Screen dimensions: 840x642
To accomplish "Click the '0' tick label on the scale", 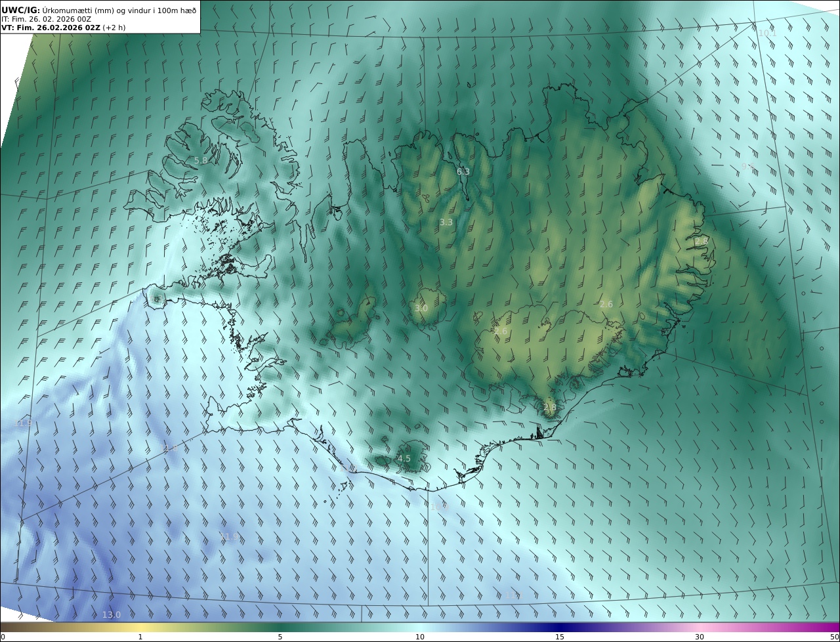I will (x=3, y=637).
